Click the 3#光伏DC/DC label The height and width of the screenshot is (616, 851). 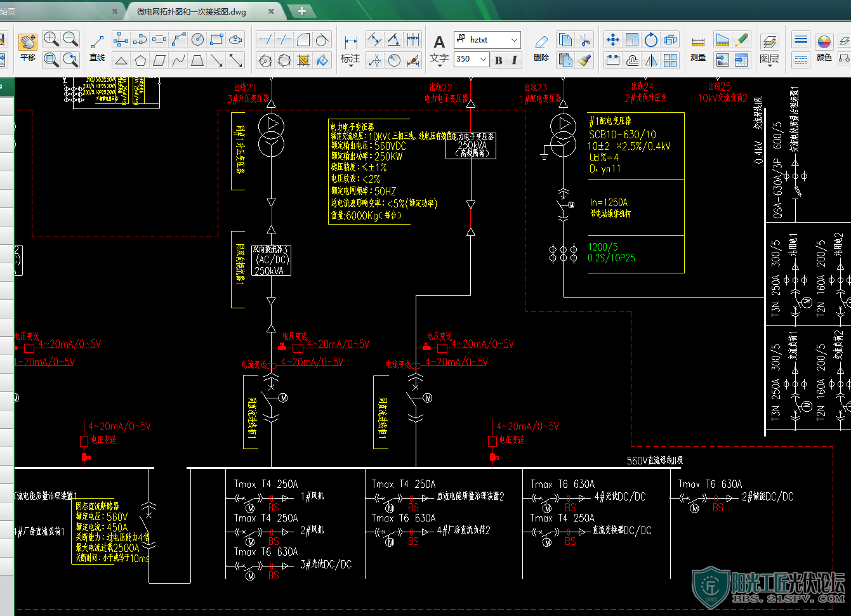(x=326, y=564)
